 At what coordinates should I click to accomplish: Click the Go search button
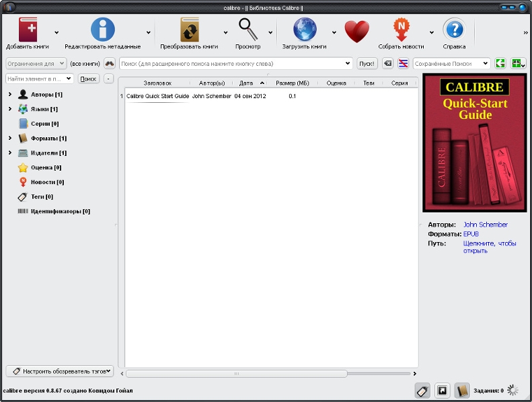click(367, 63)
